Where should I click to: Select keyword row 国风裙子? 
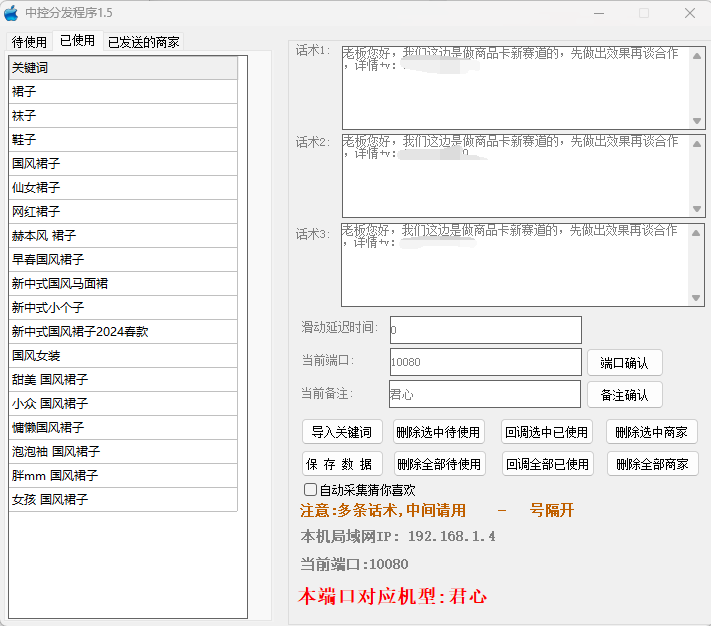pos(124,164)
